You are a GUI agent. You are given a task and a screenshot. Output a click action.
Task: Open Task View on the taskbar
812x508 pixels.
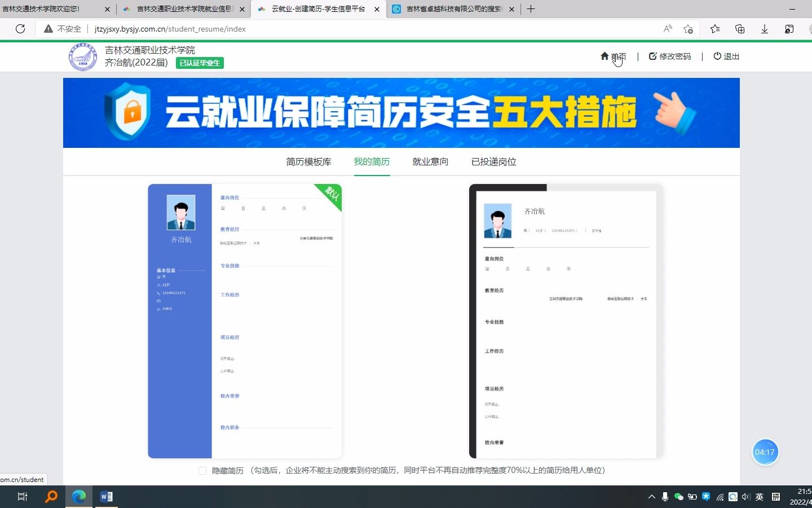(23, 497)
